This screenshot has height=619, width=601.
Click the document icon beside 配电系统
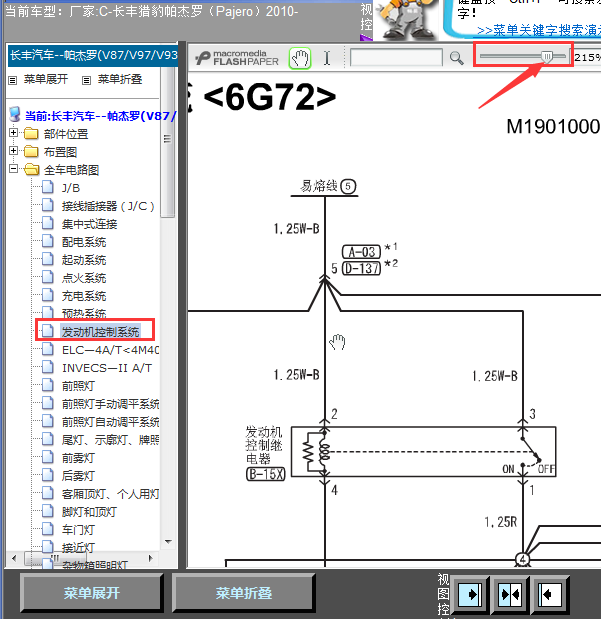[48, 241]
